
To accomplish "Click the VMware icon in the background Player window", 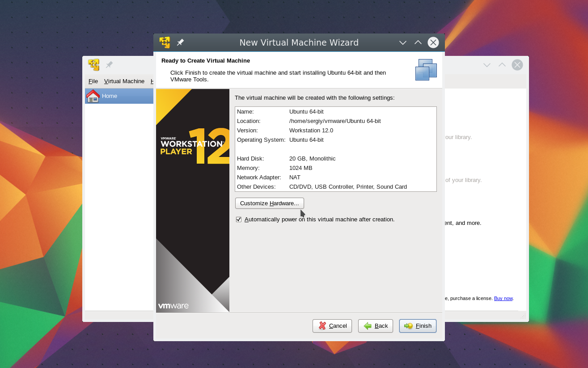I will tap(93, 65).
